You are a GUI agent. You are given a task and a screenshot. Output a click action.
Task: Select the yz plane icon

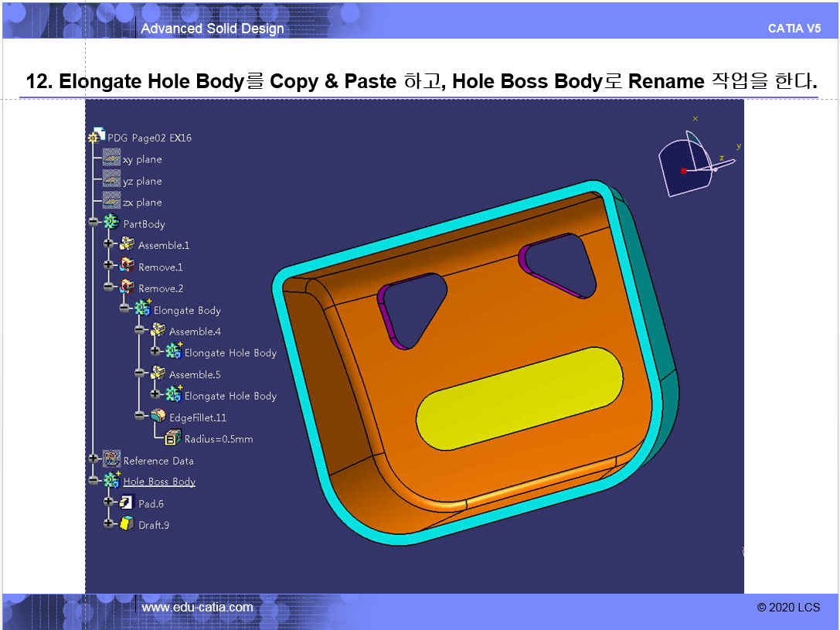pos(111,180)
